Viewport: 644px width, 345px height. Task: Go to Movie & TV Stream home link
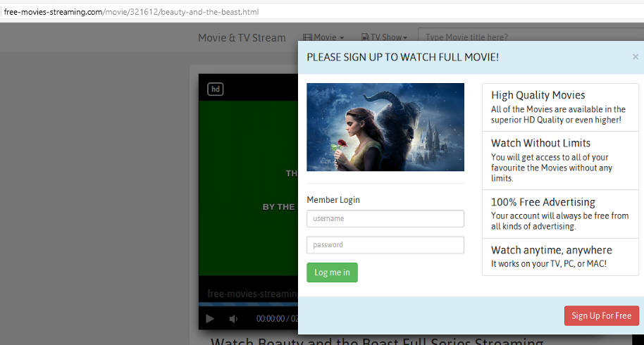(242, 37)
